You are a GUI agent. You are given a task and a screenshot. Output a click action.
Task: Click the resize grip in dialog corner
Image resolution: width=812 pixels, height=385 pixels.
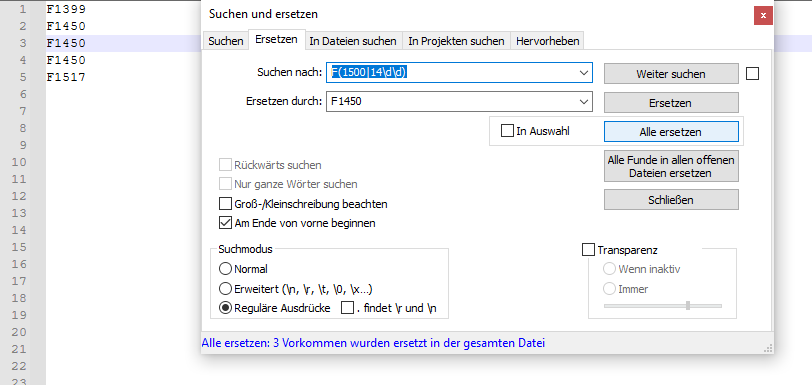[768, 348]
